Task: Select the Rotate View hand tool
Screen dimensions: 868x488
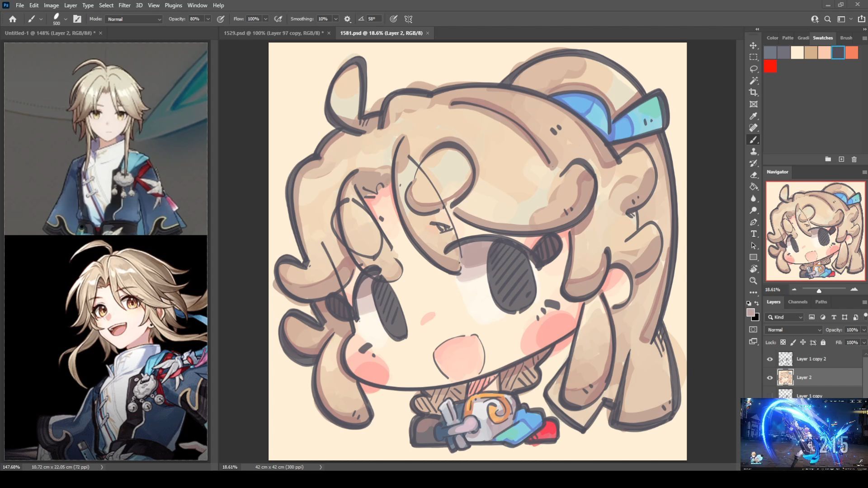Action: [x=753, y=269]
